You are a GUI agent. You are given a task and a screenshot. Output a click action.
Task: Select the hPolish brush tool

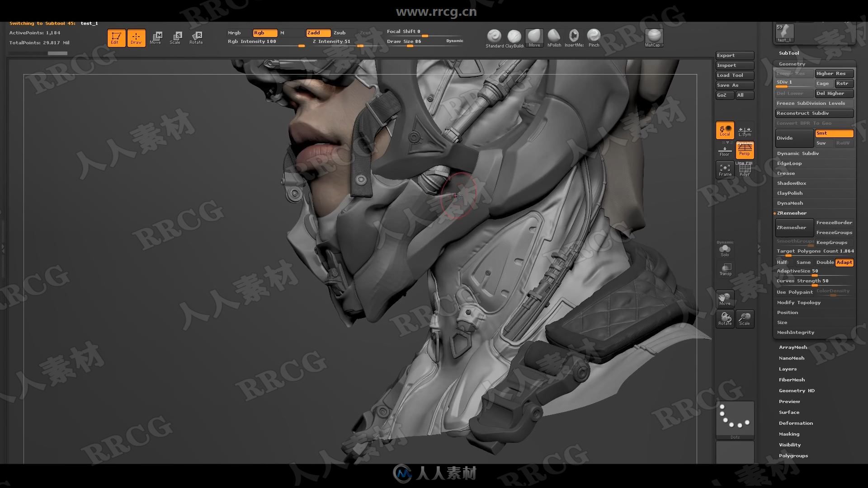coord(554,37)
